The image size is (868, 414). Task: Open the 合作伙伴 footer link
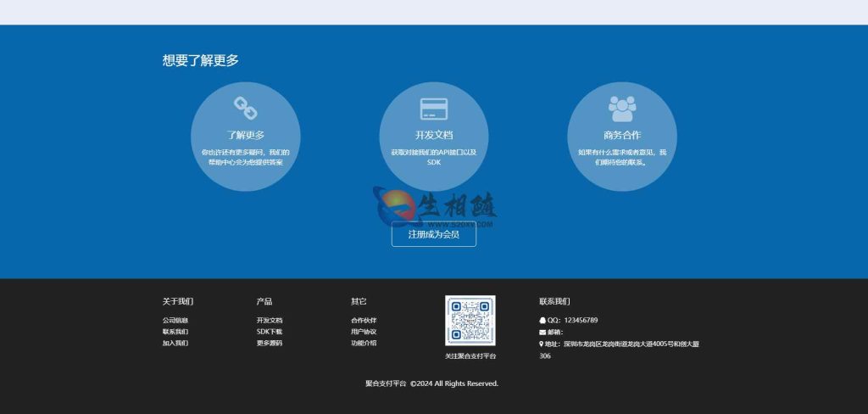[364, 321]
